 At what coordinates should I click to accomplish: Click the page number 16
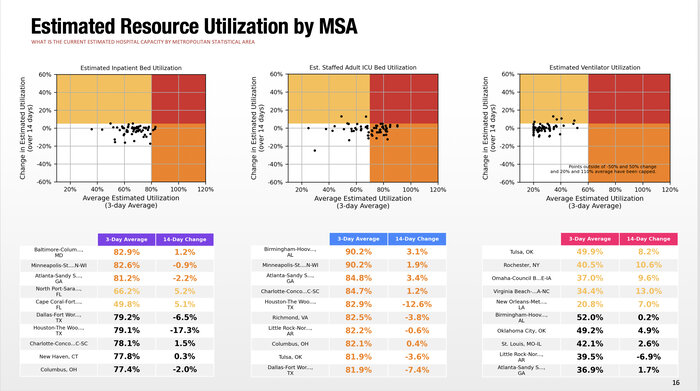point(676,383)
